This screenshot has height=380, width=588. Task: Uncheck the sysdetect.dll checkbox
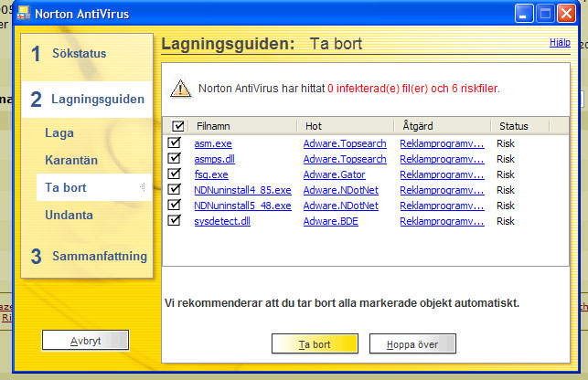174,220
